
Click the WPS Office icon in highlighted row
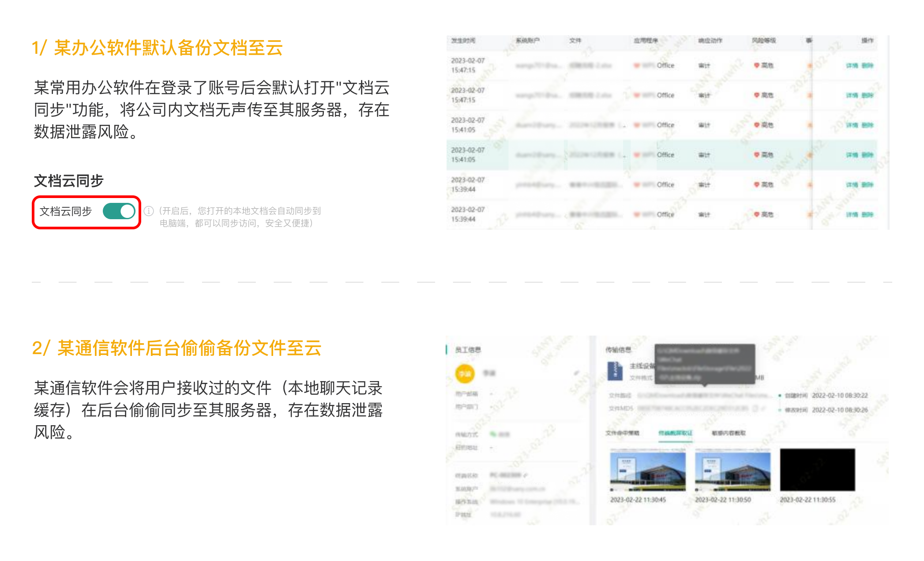point(637,155)
